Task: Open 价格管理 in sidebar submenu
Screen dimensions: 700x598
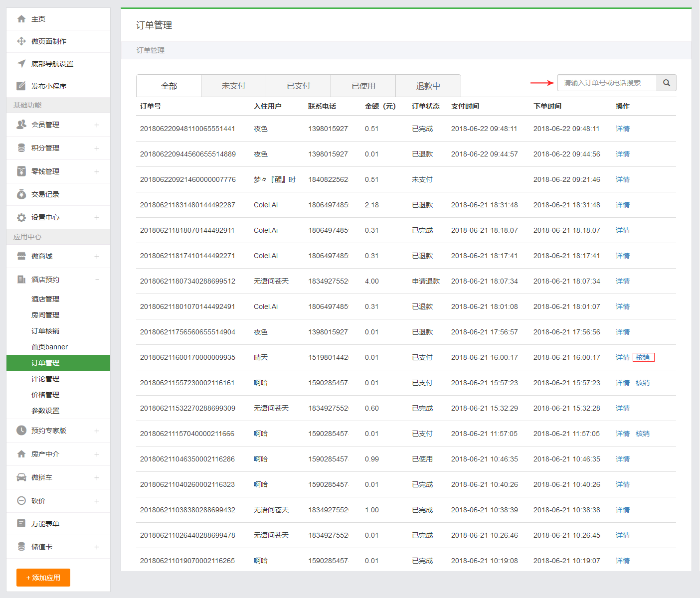Action: tap(45, 395)
